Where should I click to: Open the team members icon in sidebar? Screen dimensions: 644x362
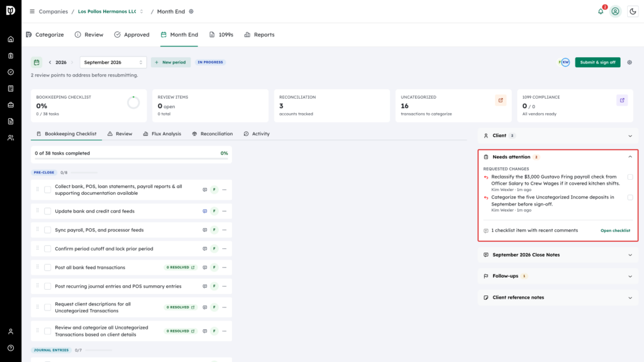(11, 138)
